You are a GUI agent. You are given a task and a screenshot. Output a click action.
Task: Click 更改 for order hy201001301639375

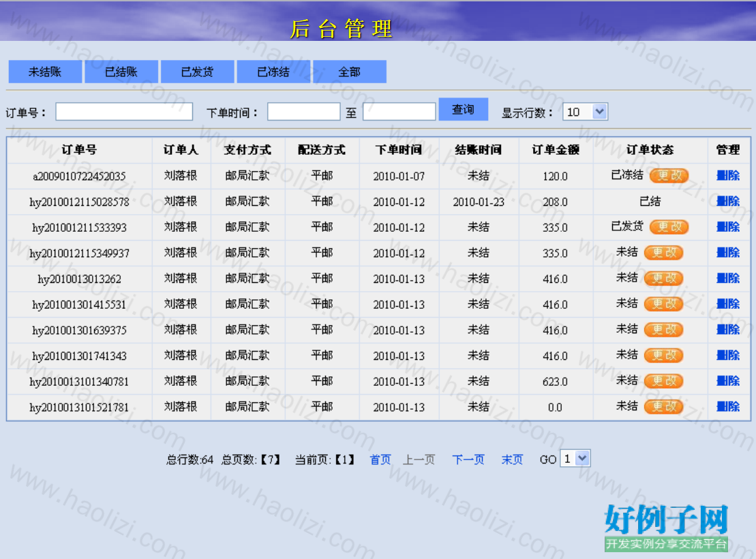coord(664,330)
